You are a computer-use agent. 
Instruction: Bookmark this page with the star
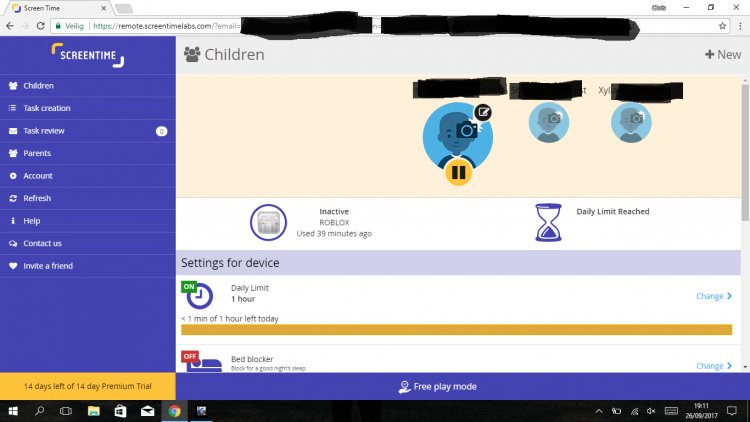click(x=722, y=26)
